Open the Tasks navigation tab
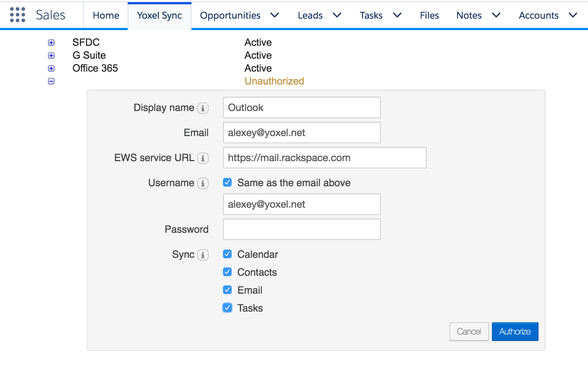Viewport: 588px width, 371px height. coord(371,15)
